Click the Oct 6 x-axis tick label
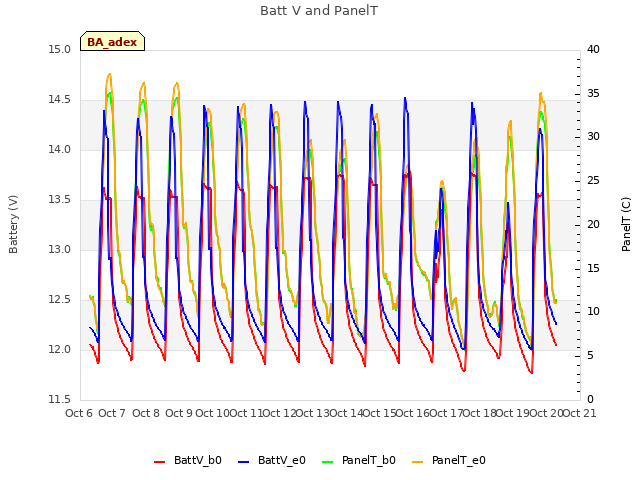Viewport: 640px width, 480px height. [79, 413]
